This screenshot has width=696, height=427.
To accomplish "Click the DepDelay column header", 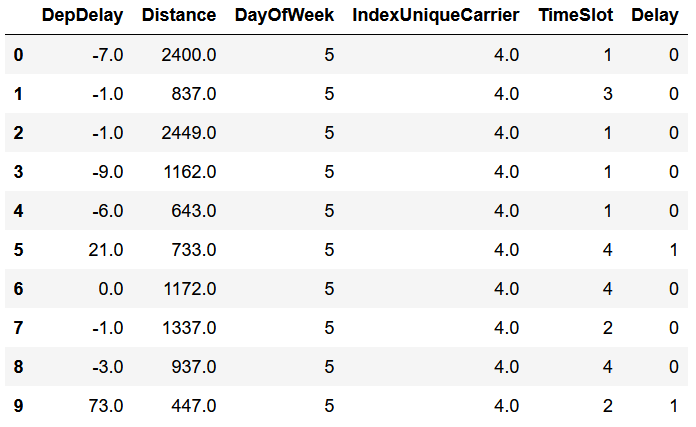I will pos(83,16).
